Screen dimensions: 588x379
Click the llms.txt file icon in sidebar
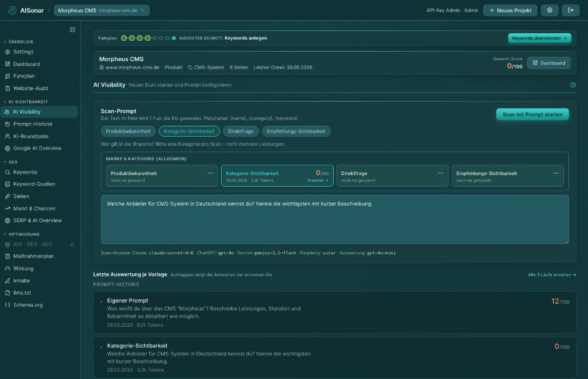click(x=8, y=293)
